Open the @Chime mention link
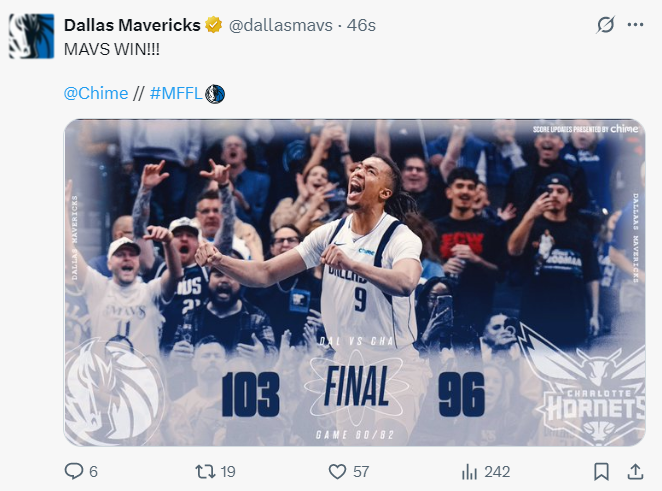 click(x=96, y=93)
